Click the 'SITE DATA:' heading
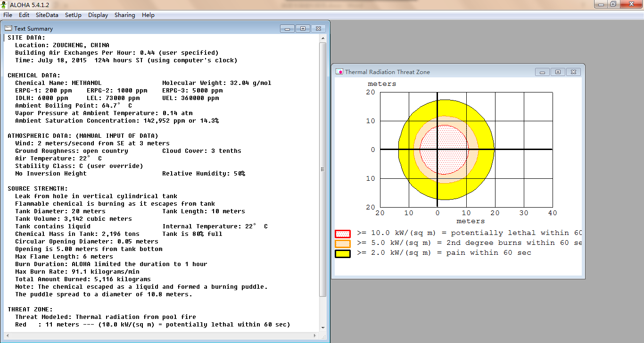The width and height of the screenshot is (644, 343). point(26,38)
